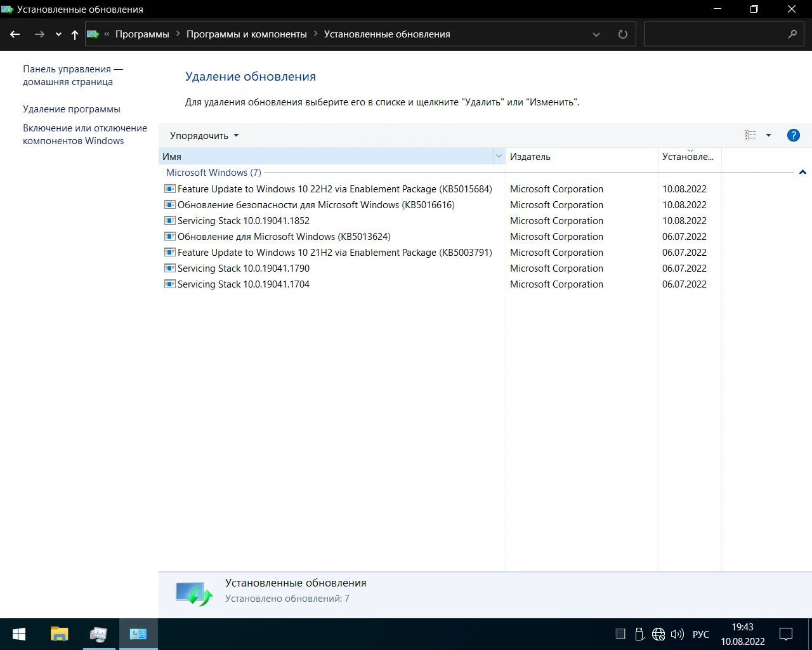Open the Упорядочить menu
This screenshot has height=650, width=812.
click(204, 136)
